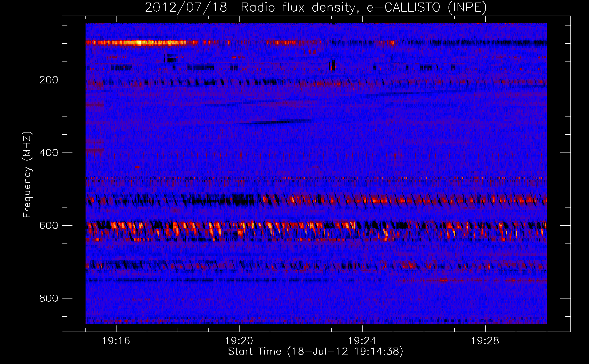Screen dimensions: 589x364
Task: Click the 19:24 time tick label
Action: coord(362,341)
